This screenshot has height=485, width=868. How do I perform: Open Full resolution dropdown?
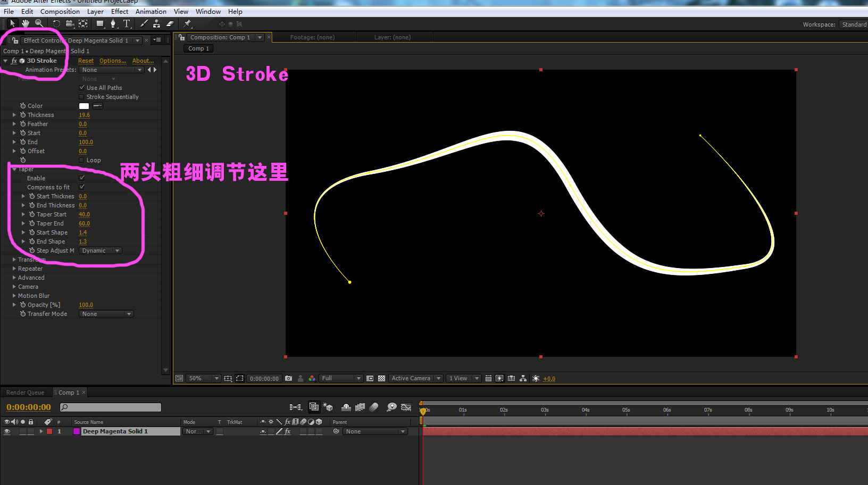coord(340,379)
